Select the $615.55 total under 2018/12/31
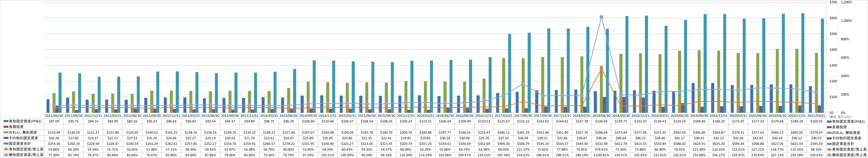868x158 pixels. pyautogui.click(x=641, y=144)
